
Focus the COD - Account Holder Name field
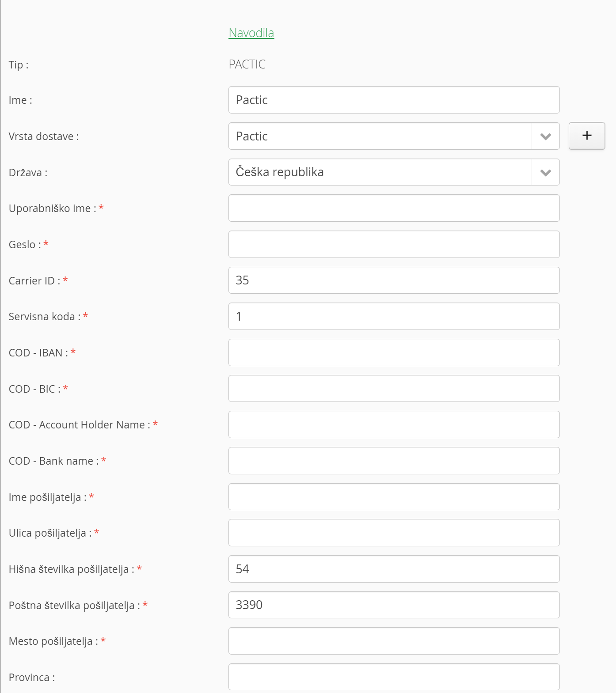(394, 424)
